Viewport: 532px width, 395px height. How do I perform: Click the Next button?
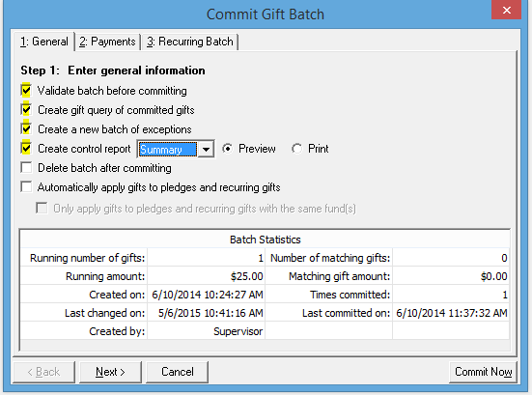[111, 372]
